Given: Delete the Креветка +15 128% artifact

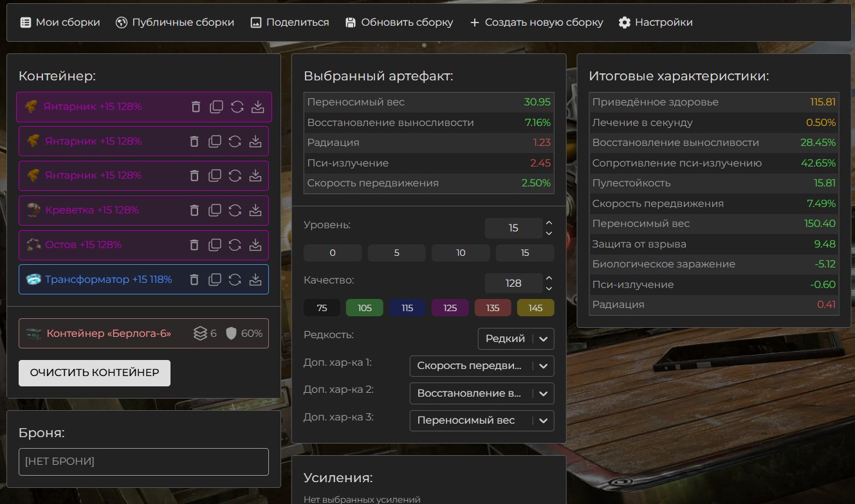Looking at the screenshot, I should pos(194,210).
